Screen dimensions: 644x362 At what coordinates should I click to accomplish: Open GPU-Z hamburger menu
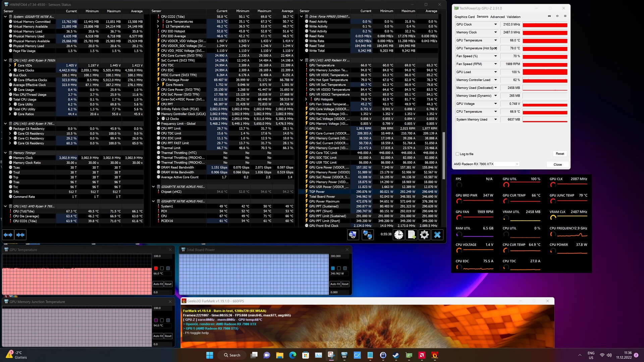click(565, 16)
